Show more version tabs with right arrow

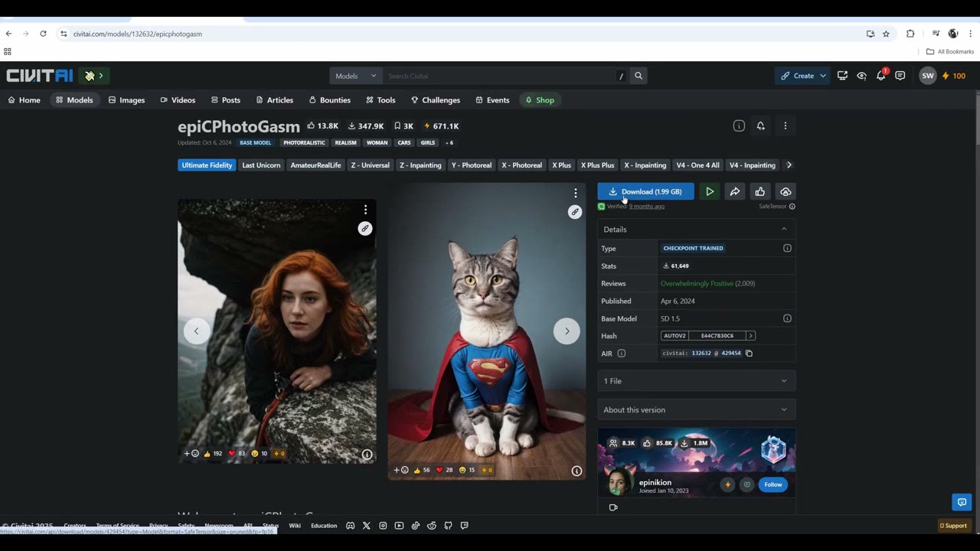789,165
